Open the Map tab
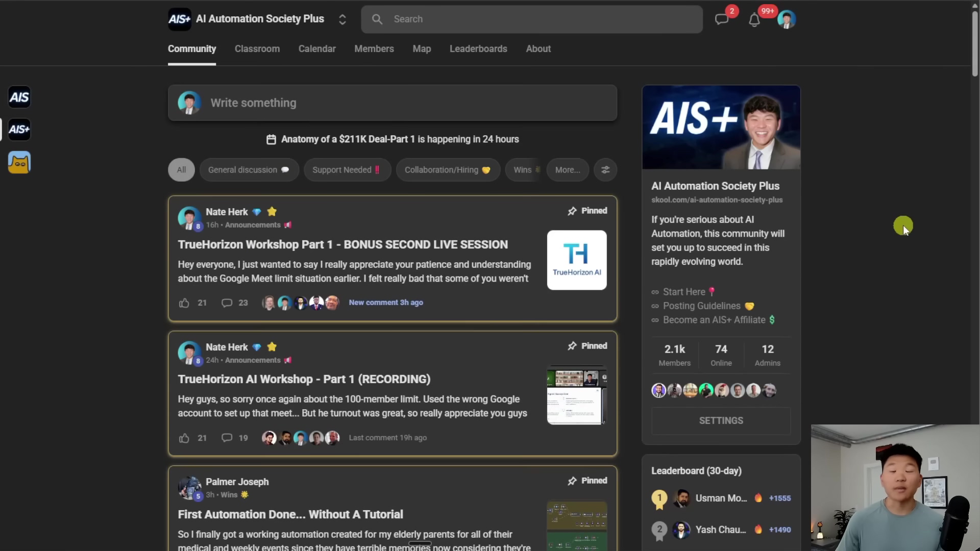Viewport: 980px width, 551px height. click(x=422, y=49)
